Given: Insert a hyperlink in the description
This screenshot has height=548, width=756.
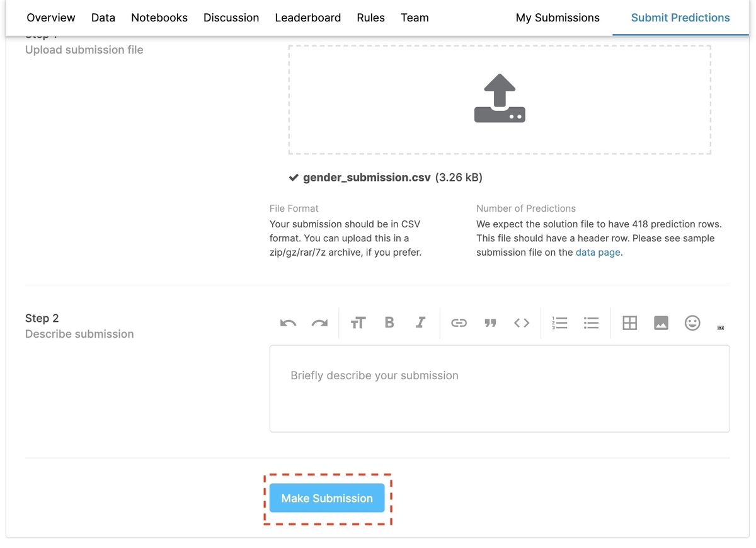Looking at the screenshot, I should 459,323.
